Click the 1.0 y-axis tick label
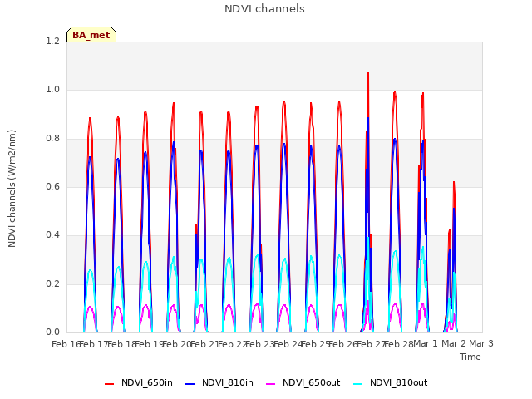The width and height of the screenshot is (532, 399). tap(52, 90)
